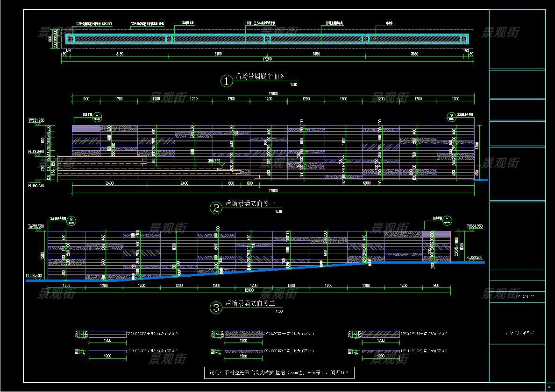The image size is (555, 392).
Task: Pick the top-right diagonal-hatched stone legend sample
Action: point(381,334)
